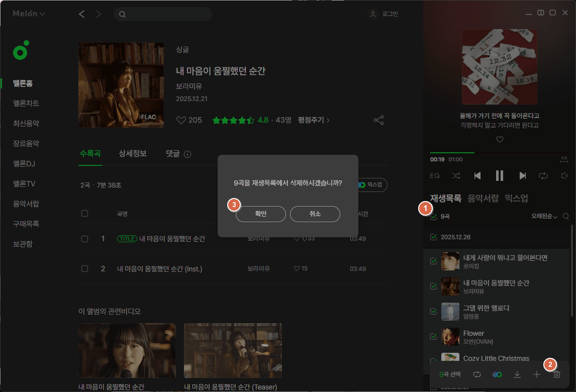This screenshot has width=576, height=392.
Task: Go back using the left navigation arrow
Action: point(82,14)
